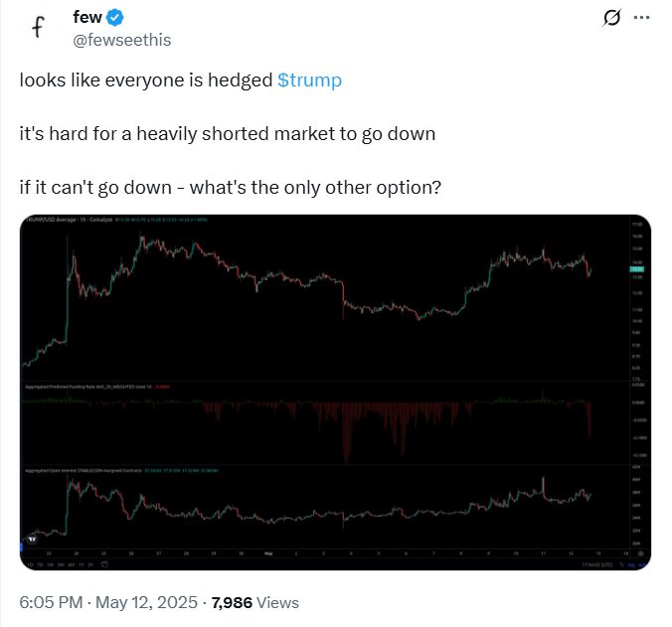Image resolution: width=672 pixels, height=627 pixels.
Task: Click the TradingView logo on the chart
Action: pyautogui.click(x=33, y=540)
